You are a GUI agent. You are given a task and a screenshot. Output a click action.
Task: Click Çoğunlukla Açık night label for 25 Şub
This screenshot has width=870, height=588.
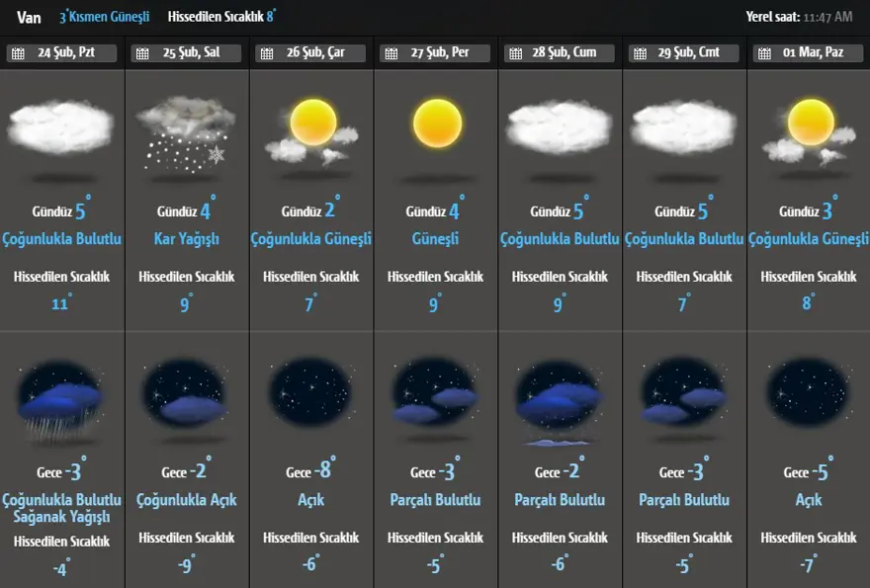tap(186, 500)
